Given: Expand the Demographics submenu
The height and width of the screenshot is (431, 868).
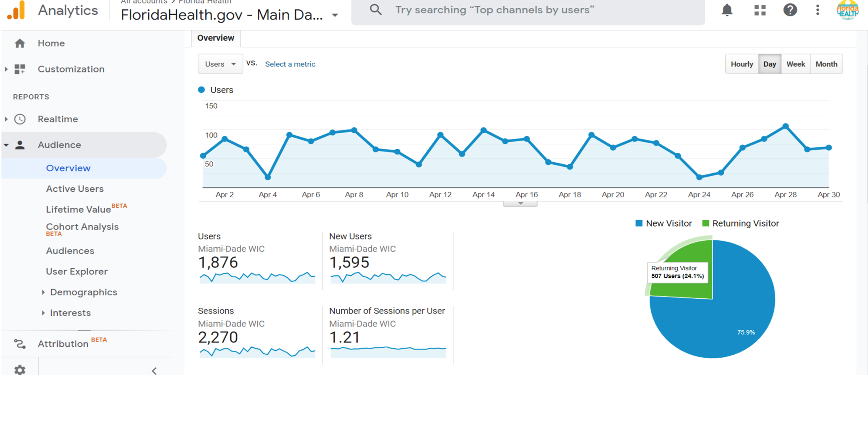Looking at the screenshot, I should [43, 293].
